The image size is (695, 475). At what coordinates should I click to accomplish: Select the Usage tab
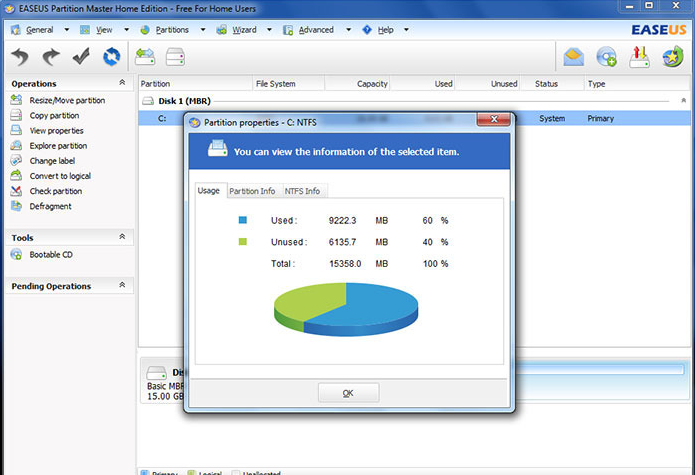[209, 190]
